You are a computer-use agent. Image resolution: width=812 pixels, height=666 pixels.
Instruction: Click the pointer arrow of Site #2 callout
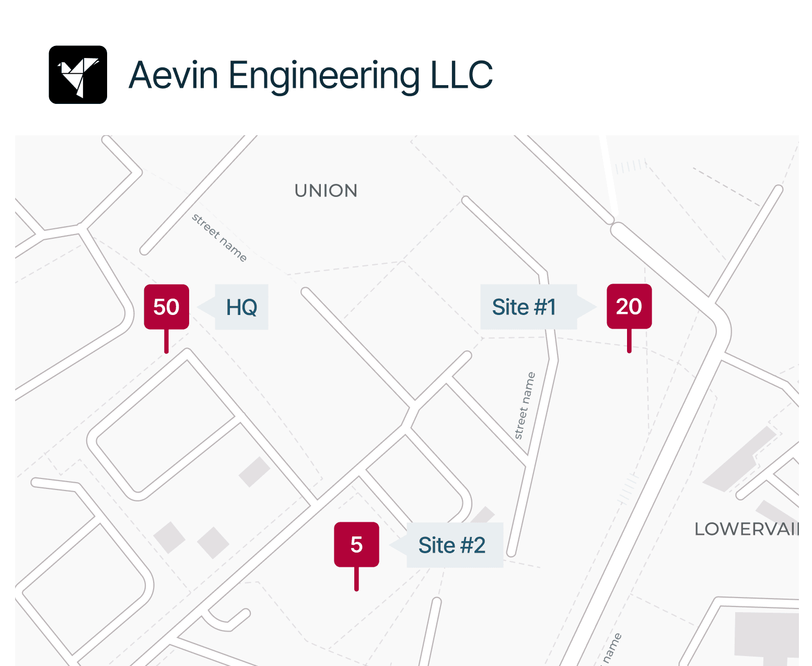click(398, 545)
